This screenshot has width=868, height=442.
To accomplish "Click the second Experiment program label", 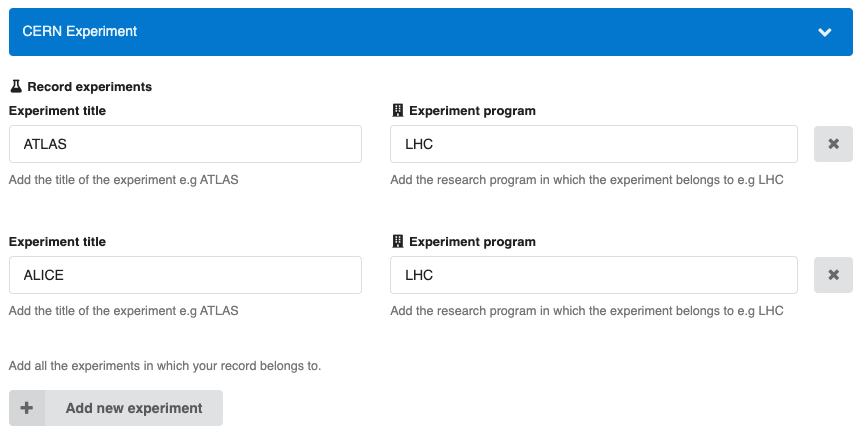I will [x=472, y=242].
